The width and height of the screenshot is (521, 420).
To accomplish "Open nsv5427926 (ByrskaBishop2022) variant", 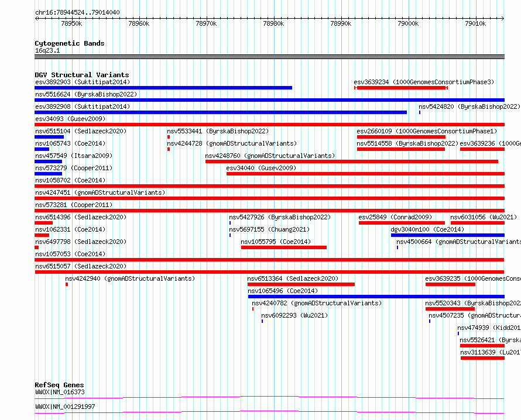I will tap(280, 217).
